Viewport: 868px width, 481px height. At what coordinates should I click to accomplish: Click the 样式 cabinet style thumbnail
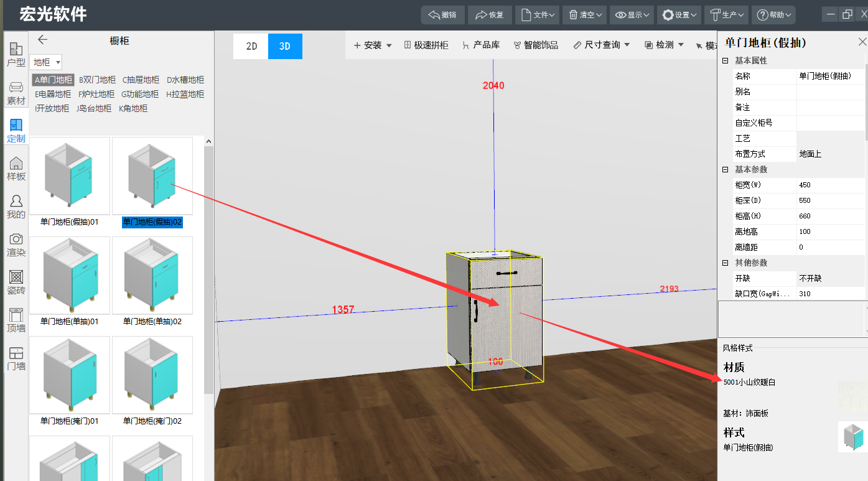pos(852,436)
